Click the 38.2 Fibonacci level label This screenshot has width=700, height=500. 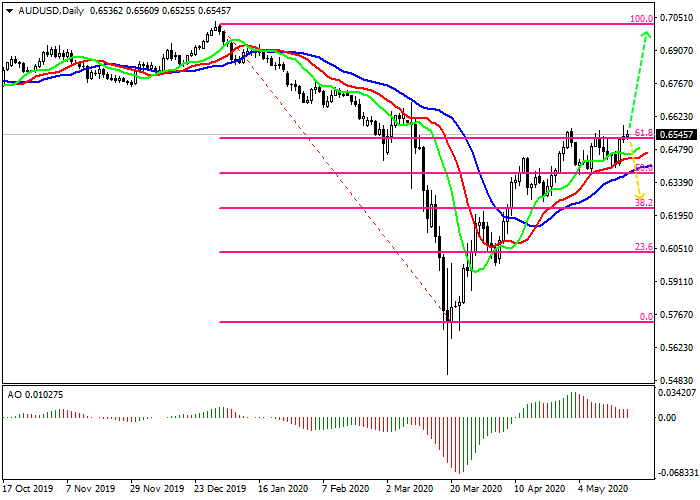[644, 202]
